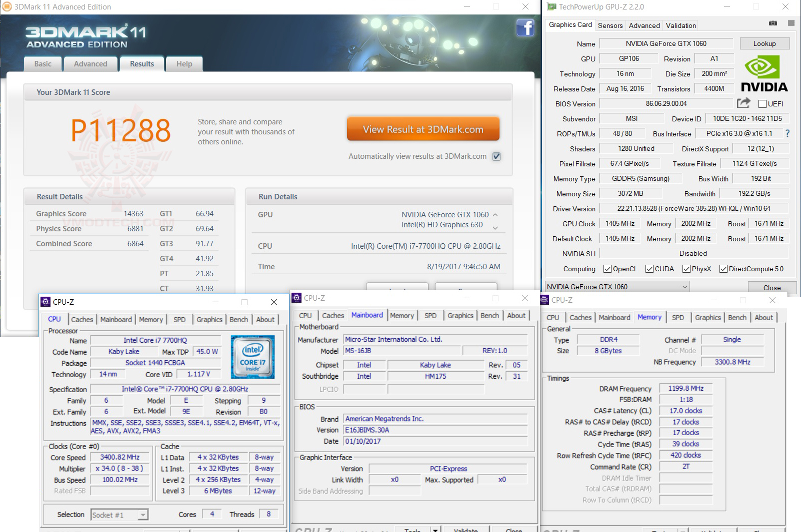
Task: Open the Sensors tab in GPU-Z
Action: point(610,25)
